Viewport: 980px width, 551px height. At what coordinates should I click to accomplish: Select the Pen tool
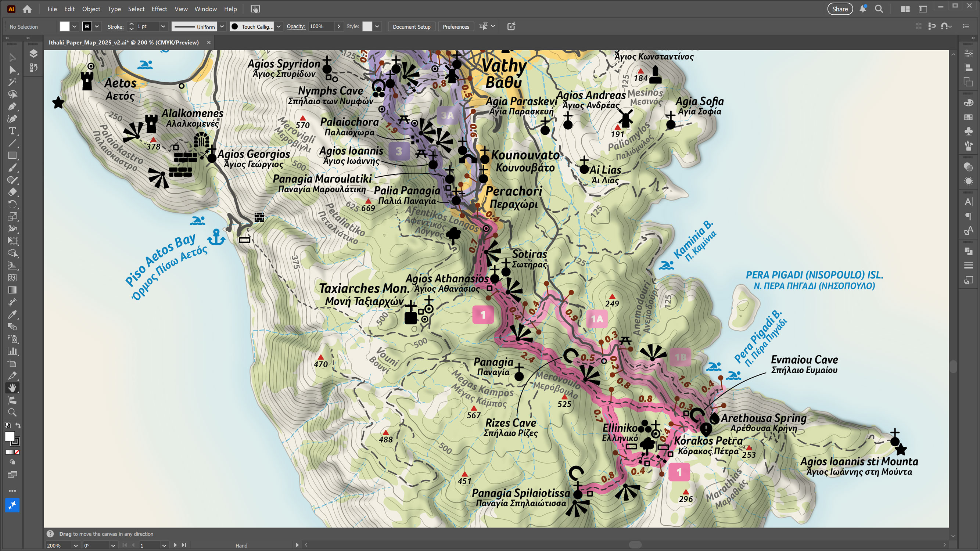point(12,107)
